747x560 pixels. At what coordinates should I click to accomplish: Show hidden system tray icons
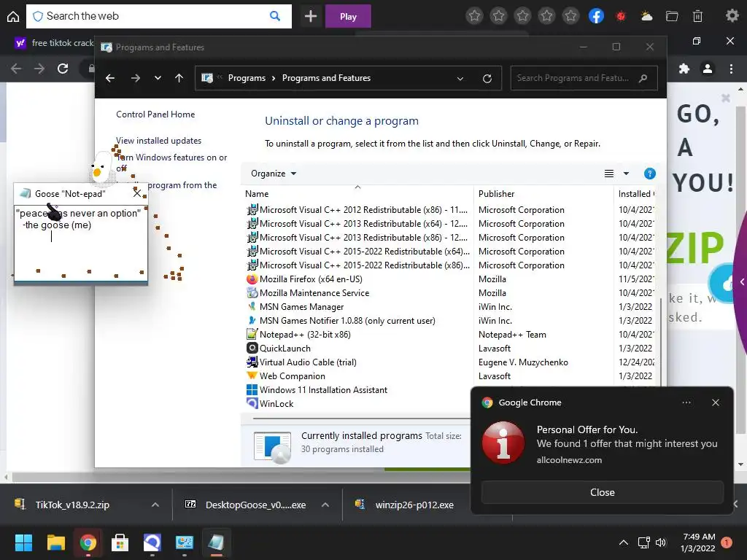[623, 542]
